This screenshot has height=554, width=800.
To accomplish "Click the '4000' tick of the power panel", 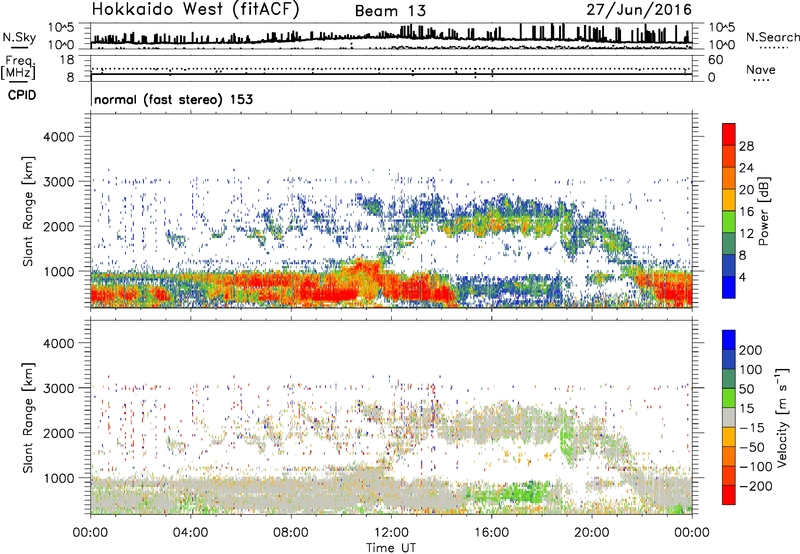I will pos(59,137).
